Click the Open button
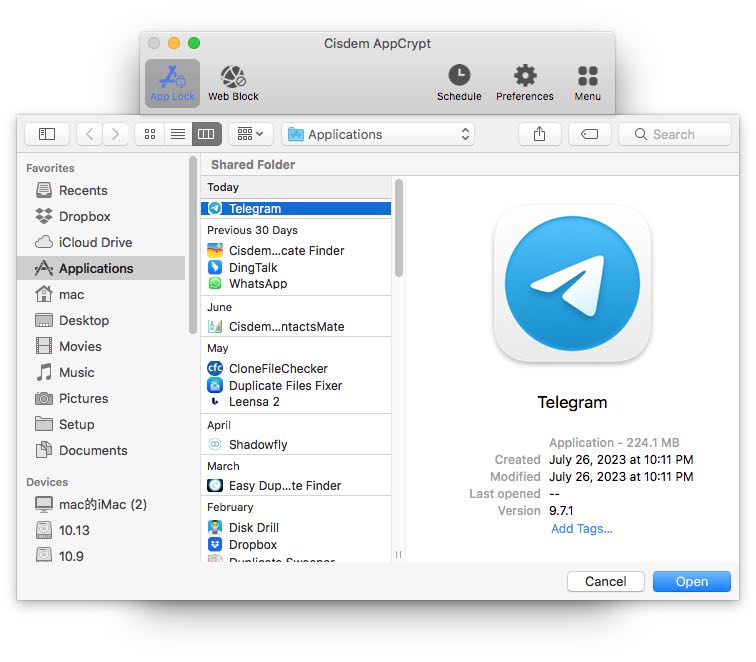756x662 pixels. pyautogui.click(x=692, y=581)
